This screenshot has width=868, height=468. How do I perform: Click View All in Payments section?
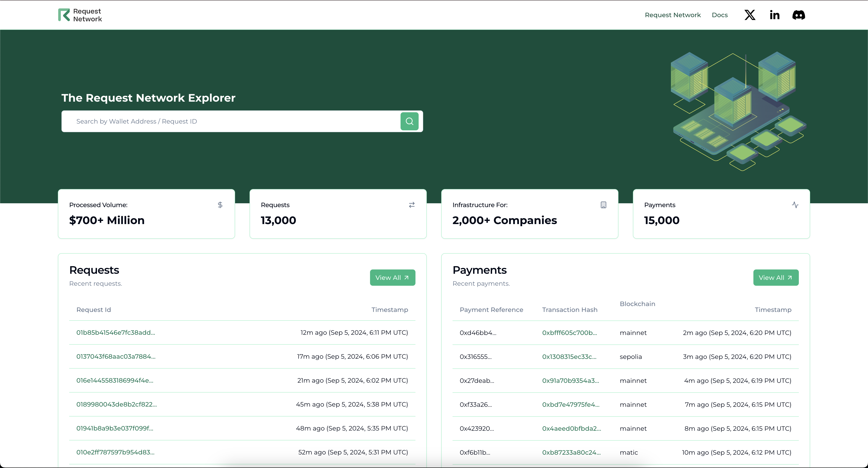point(776,277)
